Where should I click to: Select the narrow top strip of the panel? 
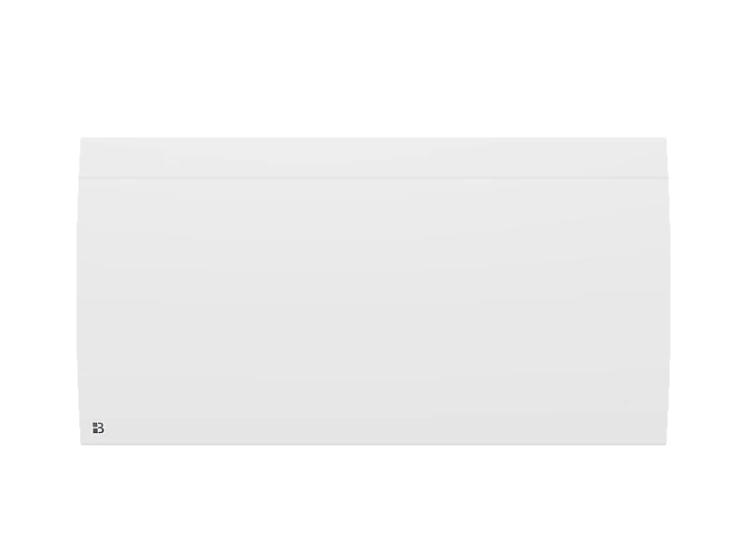point(373,157)
